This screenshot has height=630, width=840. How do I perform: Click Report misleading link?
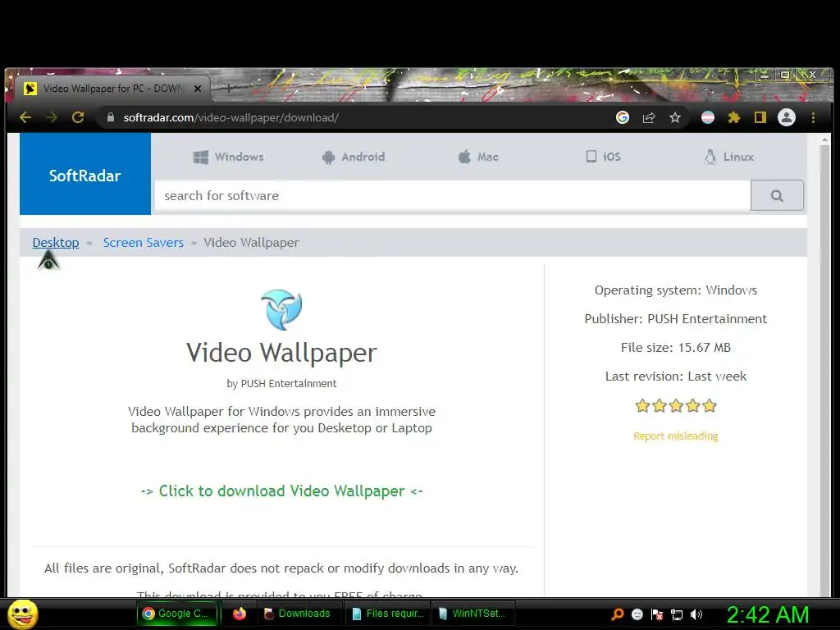tap(676, 436)
